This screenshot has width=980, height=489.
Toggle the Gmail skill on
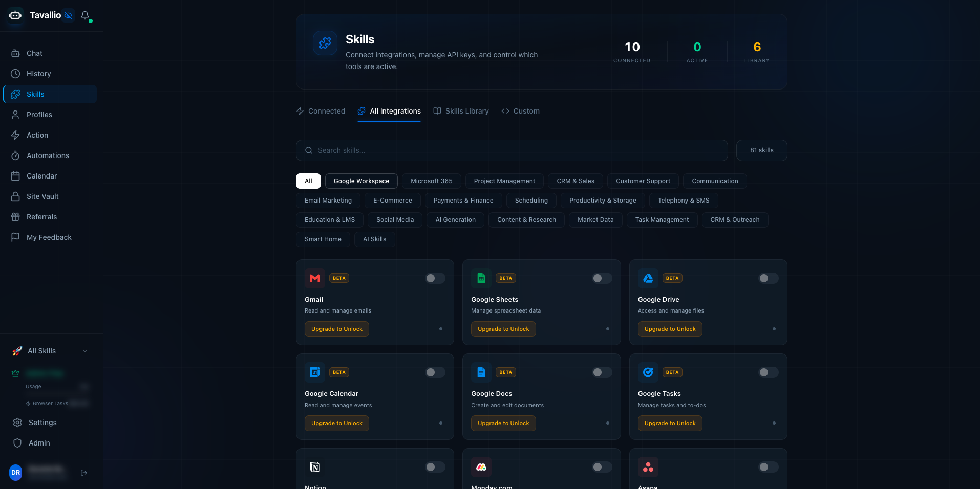click(435, 278)
